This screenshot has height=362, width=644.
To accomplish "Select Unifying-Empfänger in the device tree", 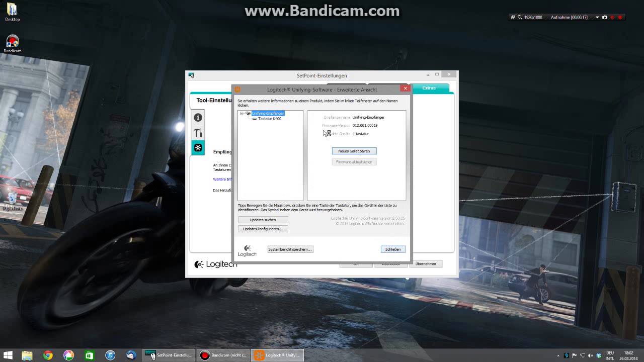I will [268, 114].
